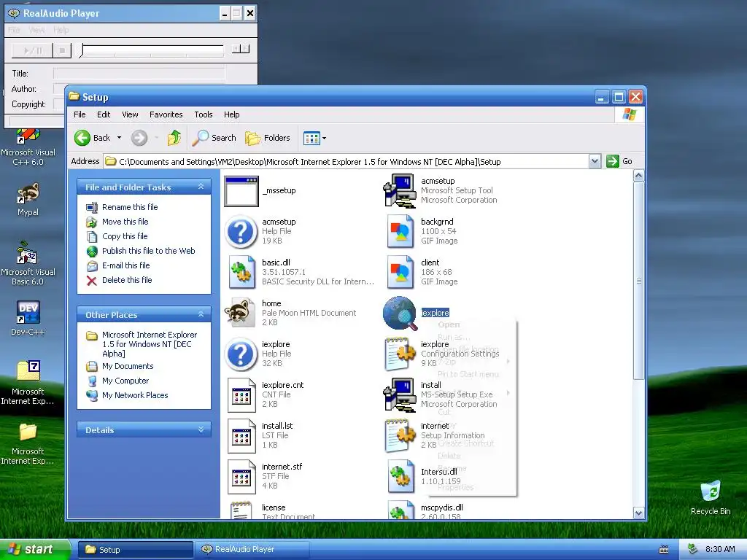Click the Windows start button

click(35, 549)
